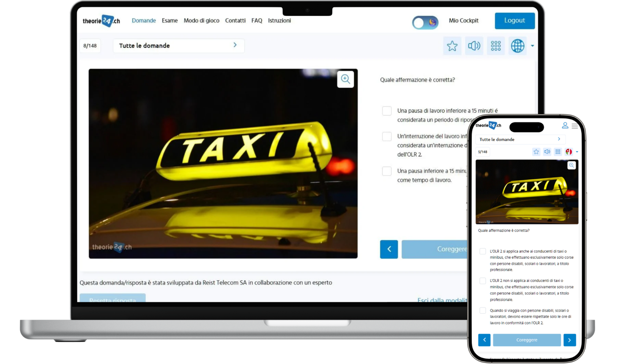This screenshot has width=643, height=364.
Task: Open the question grid overview icon
Action: click(x=496, y=46)
